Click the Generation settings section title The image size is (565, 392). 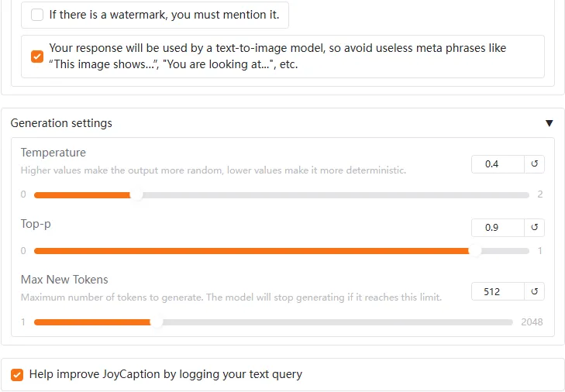[61, 123]
